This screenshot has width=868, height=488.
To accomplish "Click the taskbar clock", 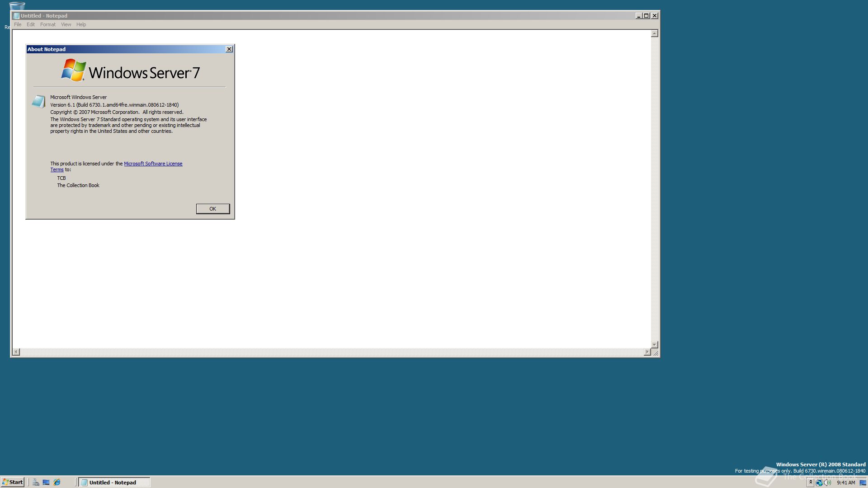I will 845,483.
